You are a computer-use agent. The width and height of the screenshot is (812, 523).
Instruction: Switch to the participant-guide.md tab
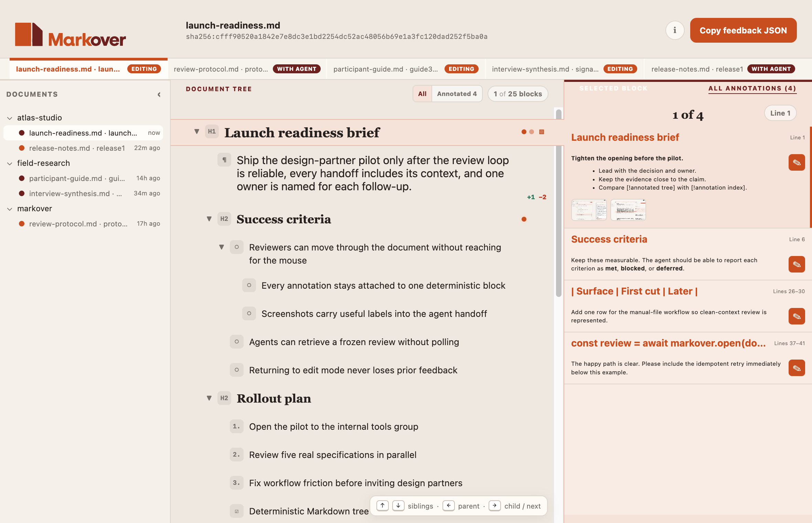pos(406,69)
